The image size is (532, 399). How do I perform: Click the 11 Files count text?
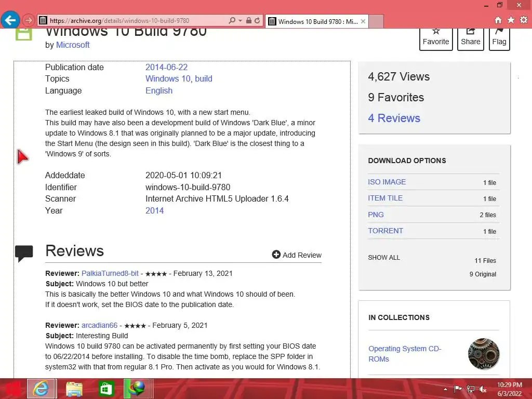coord(485,261)
